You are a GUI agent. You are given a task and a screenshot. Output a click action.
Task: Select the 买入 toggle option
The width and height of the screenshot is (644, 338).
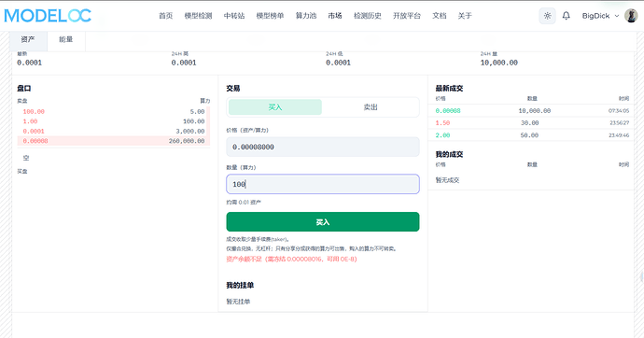pyautogui.click(x=274, y=107)
